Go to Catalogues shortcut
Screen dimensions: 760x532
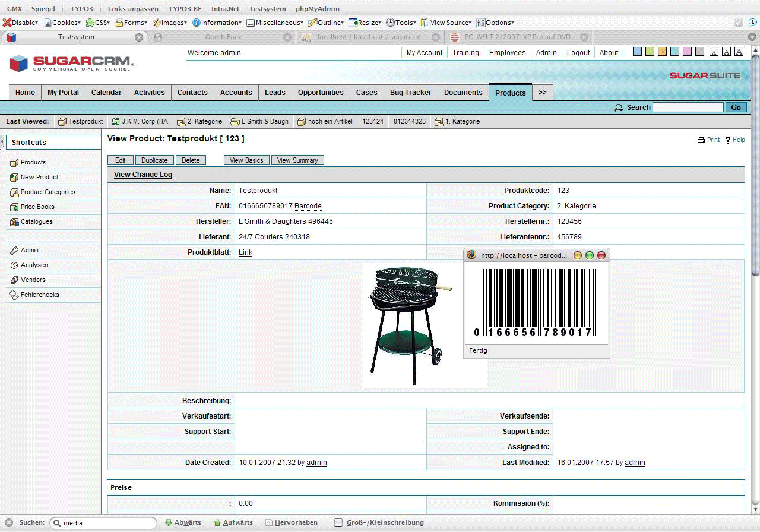point(31,221)
